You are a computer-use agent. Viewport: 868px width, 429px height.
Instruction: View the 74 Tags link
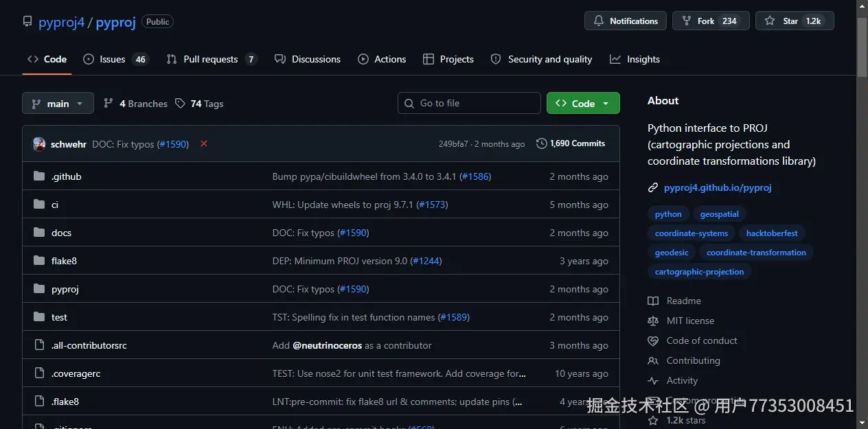click(199, 104)
